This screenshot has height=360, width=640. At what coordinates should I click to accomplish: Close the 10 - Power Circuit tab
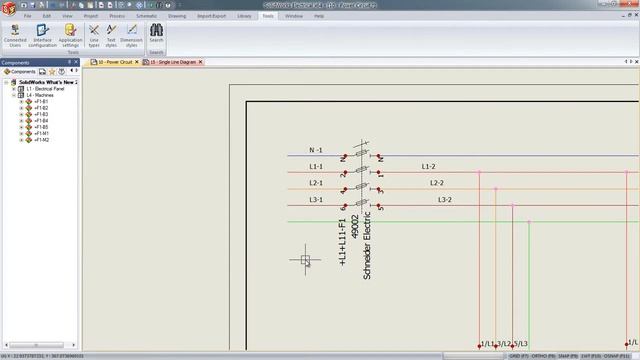click(137, 62)
